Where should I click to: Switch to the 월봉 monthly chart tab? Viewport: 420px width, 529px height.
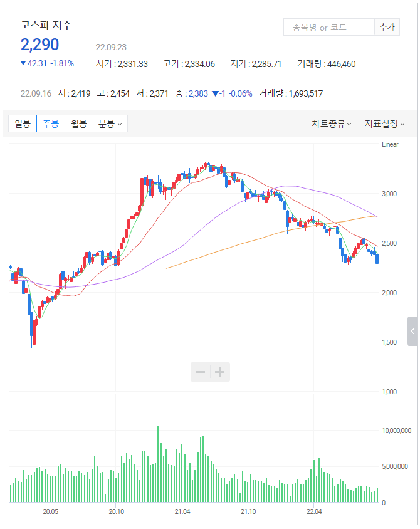click(x=79, y=124)
